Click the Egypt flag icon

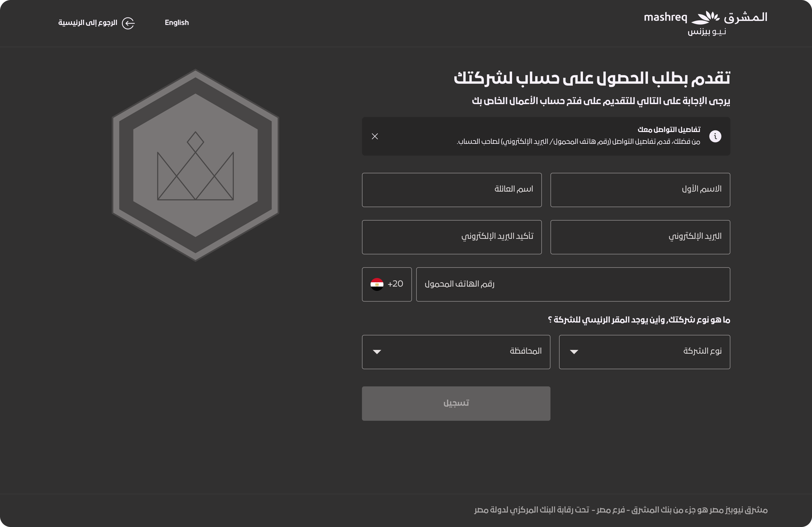coord(377,284)
